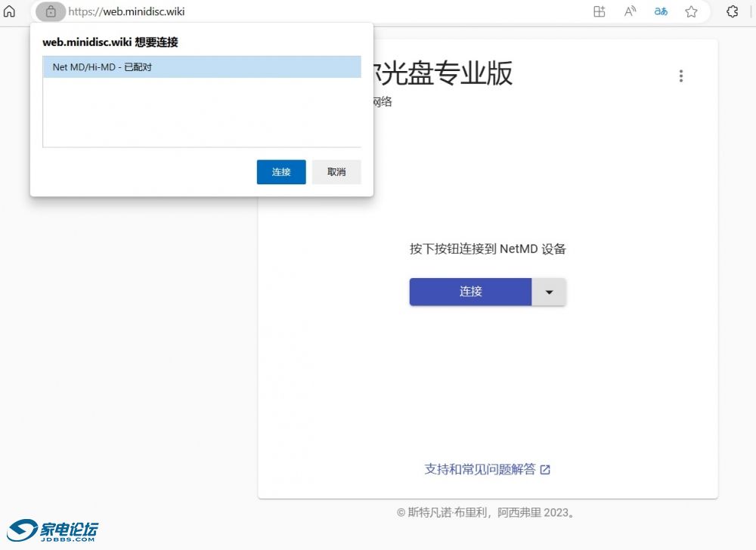756x550 pixels.
Task: Click the blue 连接 button in the dialog
Action: pyautogui.click(x=281, y=172)
